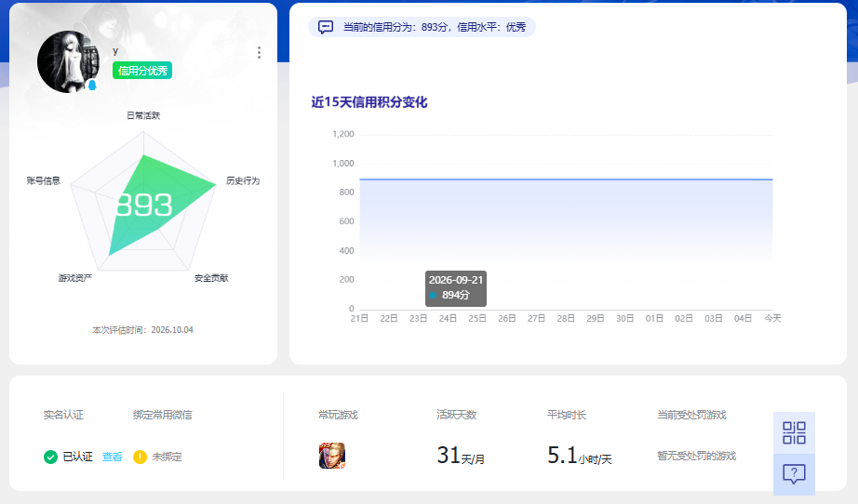Click the chat bubble icon beside credit score message
Image resolution: width=858 pixels, height=504 pixels.
(x=326, y=27)
